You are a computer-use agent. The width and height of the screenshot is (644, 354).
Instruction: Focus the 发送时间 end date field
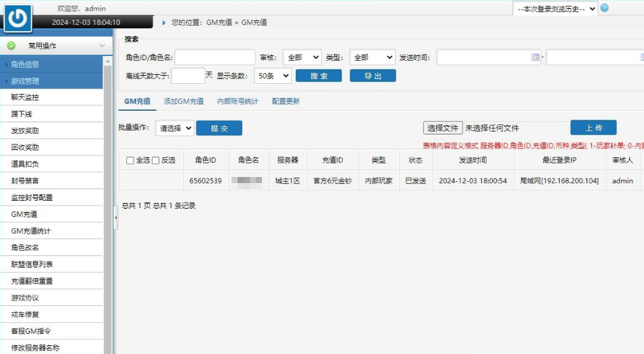595,57
